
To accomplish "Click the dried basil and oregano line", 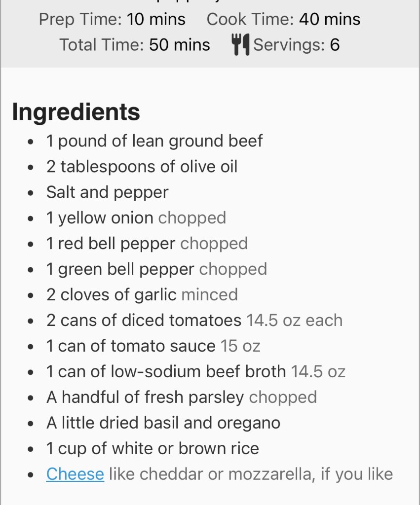I will [x=163, y=423].
